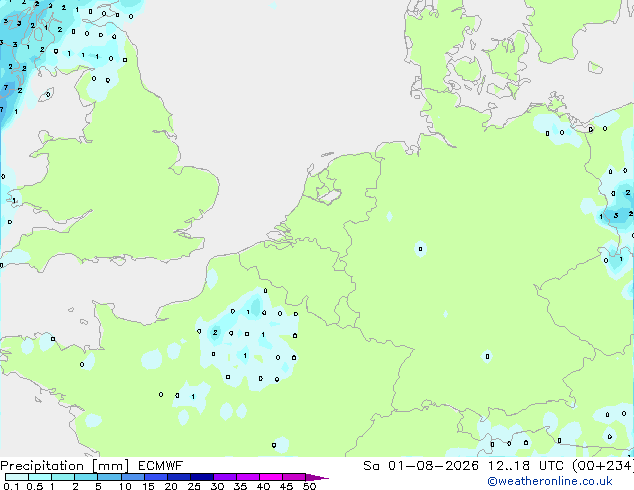The image size is (634, 490).
Task: Select the 30 to 35 mm purple swatch
Action: point(225,477)
